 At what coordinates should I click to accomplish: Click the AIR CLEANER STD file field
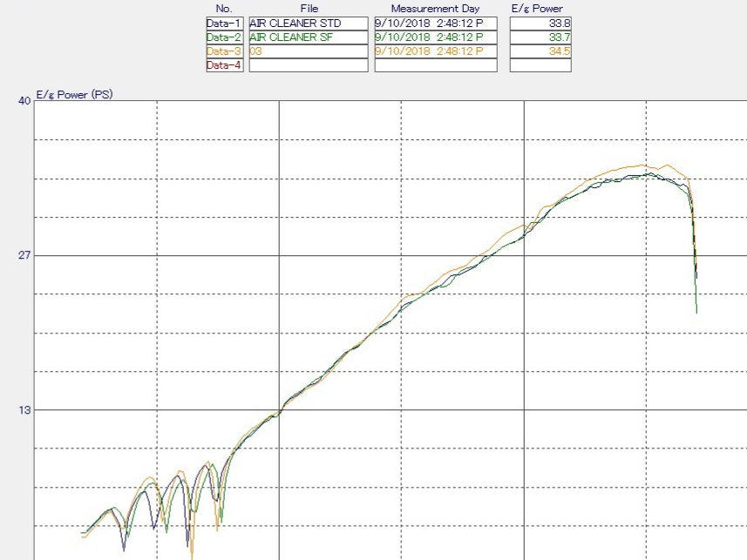click(x=308, y=24)
